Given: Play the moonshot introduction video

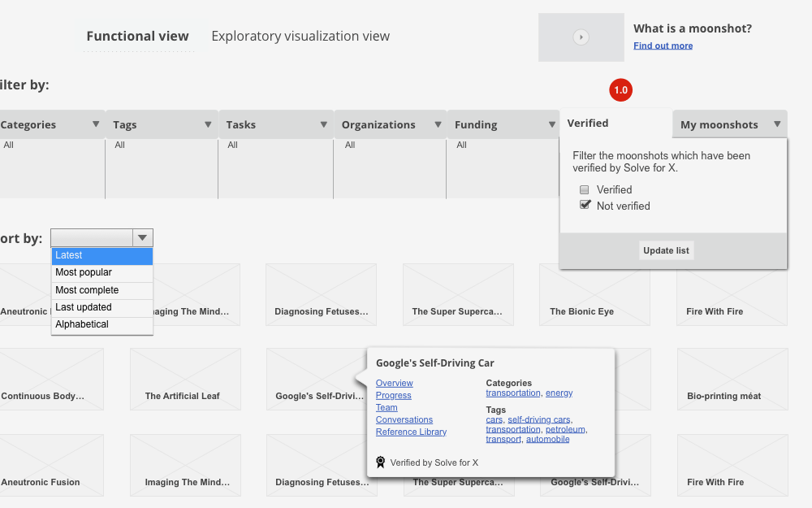Looking at the screenshot, I should [x=581, y=37].
